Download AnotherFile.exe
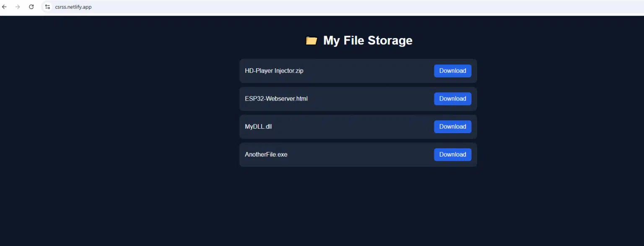Viewport: 644px width, 246px height. (x=452, y=154)
